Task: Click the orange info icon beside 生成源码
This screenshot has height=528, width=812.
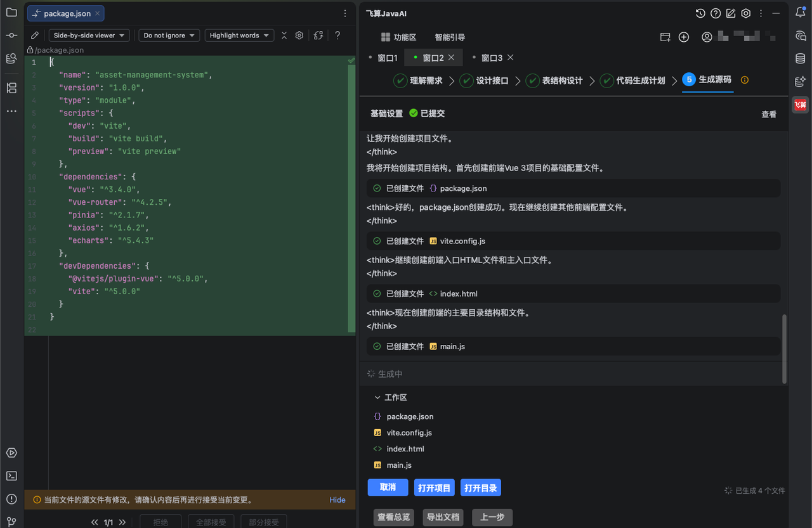Action: point(745,80)
